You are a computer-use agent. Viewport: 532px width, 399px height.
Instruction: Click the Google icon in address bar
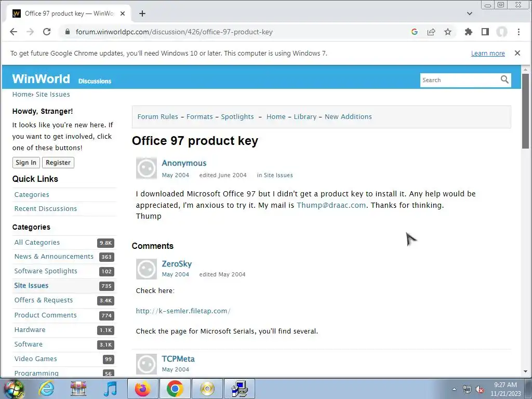414,32
